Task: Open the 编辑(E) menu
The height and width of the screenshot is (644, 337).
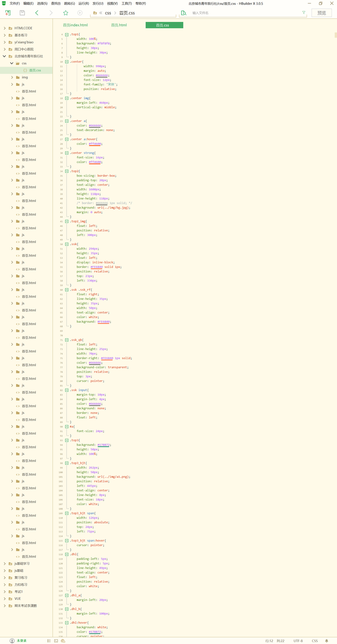Action: point(28,3)
